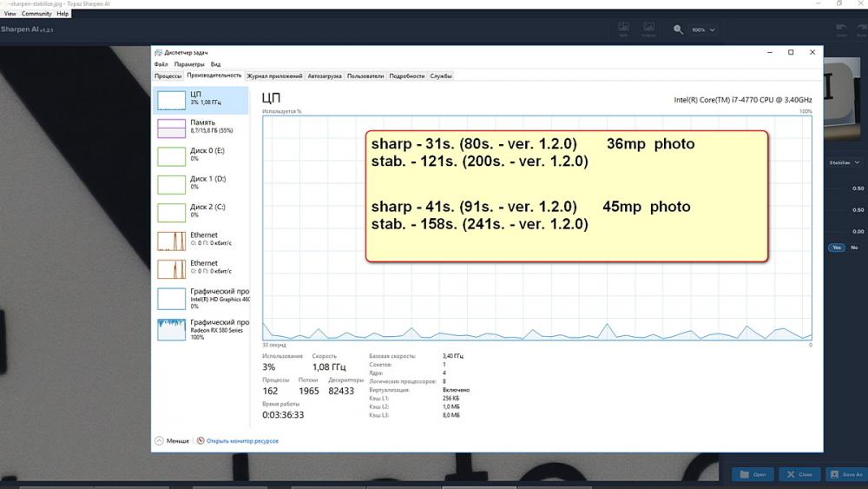
Task: Click the Intel Core i7-4770 CPU name text
Action: (743, 100)
